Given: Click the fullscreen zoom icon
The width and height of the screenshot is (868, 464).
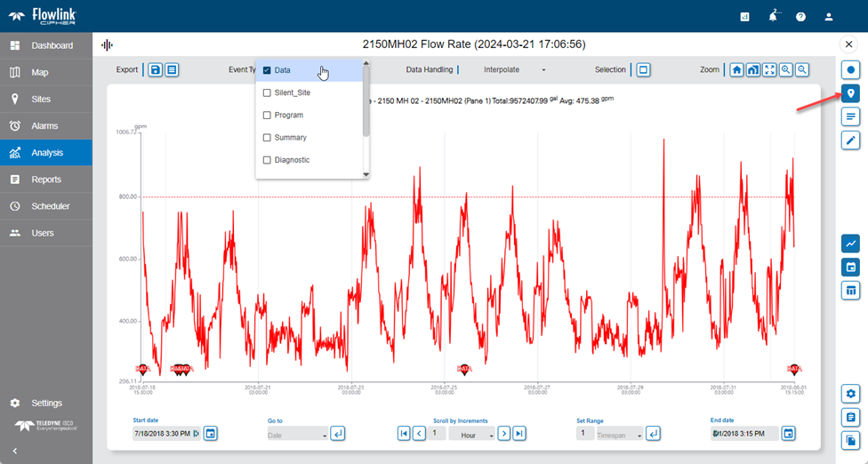Looking at the screenshot, I should (x=769, y=69).
